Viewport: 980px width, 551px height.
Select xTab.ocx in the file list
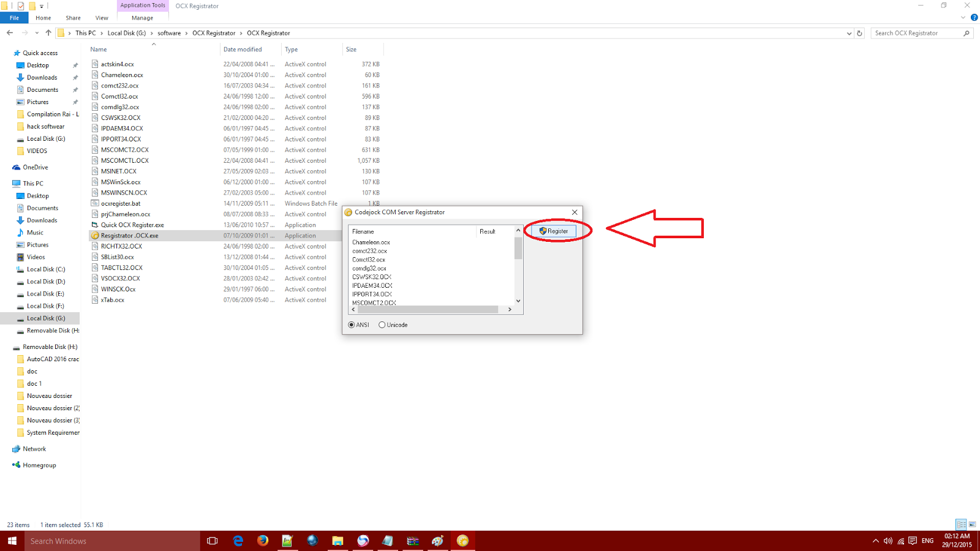tap(113, 300)
